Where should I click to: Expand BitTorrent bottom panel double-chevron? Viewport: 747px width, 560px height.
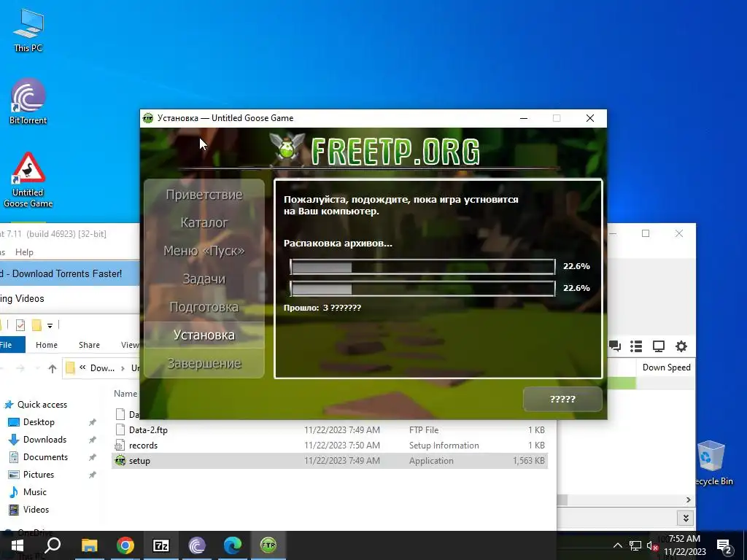[x=686, y=518]
